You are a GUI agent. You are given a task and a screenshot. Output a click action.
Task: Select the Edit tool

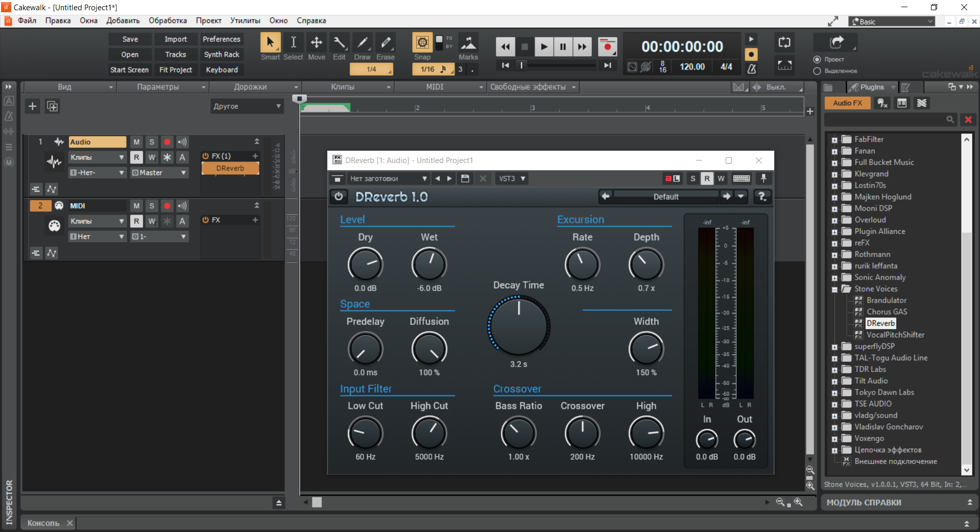[339, 42]
